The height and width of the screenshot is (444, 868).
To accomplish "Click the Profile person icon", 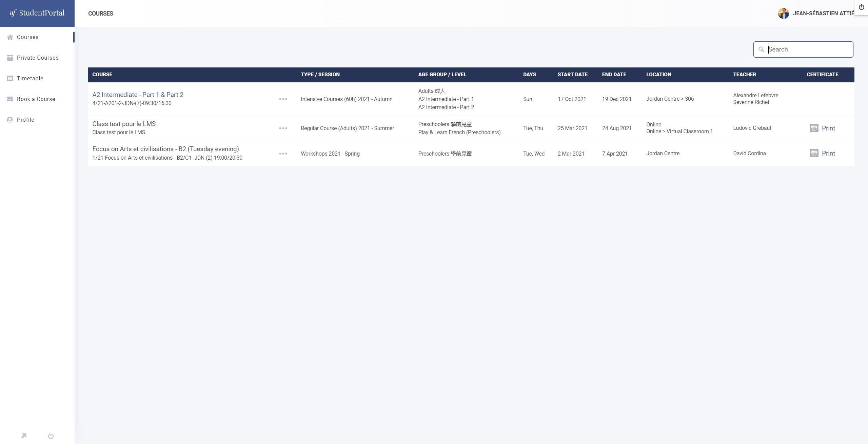I will (10, 120).
